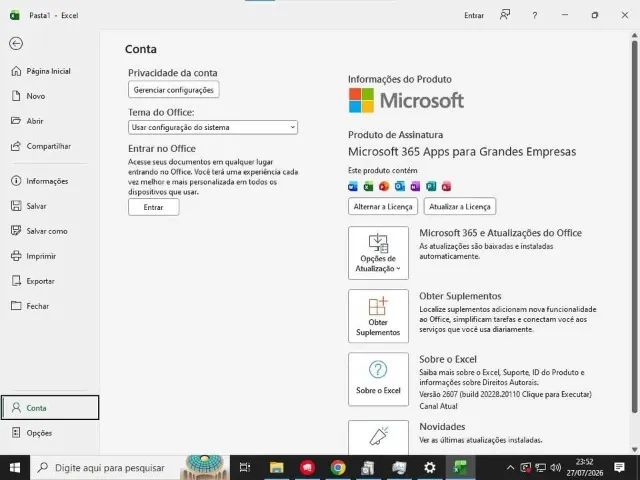Click the Entrar button under Entrar no Office
The image size is (640, 480).
pos(153,207)
